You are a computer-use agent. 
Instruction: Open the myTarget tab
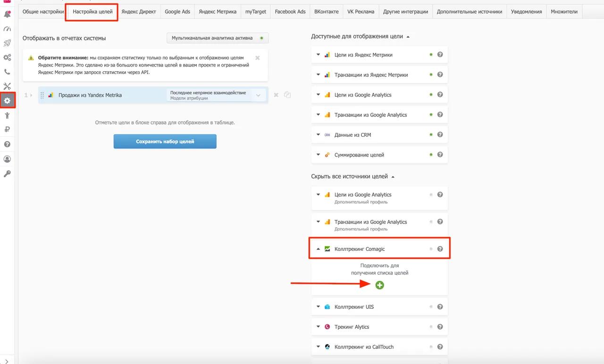256,11
